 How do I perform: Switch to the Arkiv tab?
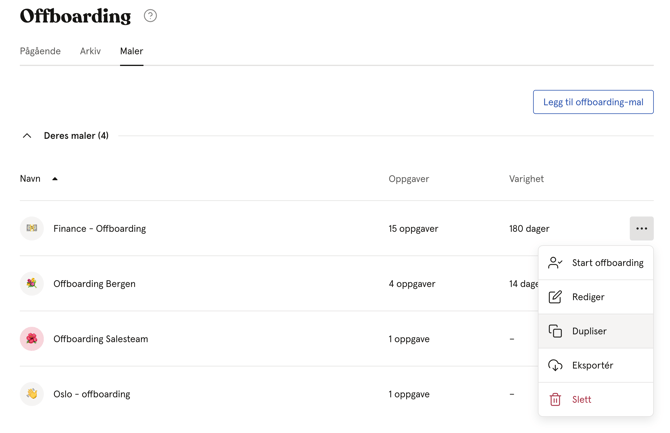point(90,51)
